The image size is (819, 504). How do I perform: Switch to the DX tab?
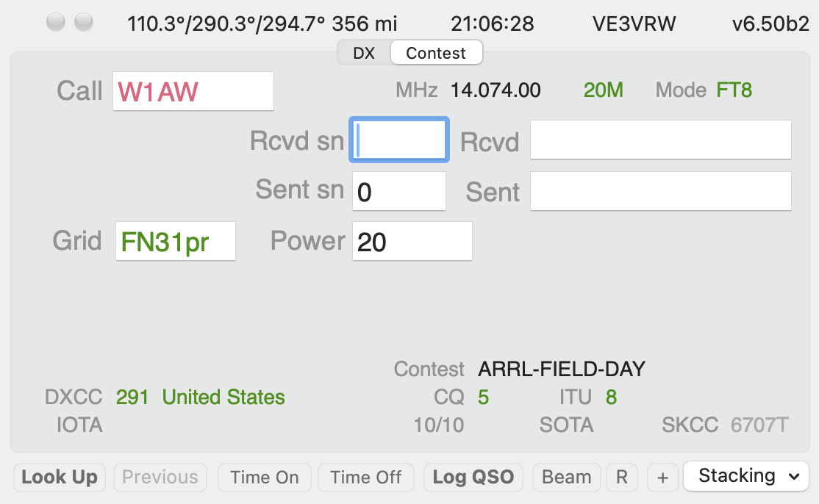(x=364, y=54)
